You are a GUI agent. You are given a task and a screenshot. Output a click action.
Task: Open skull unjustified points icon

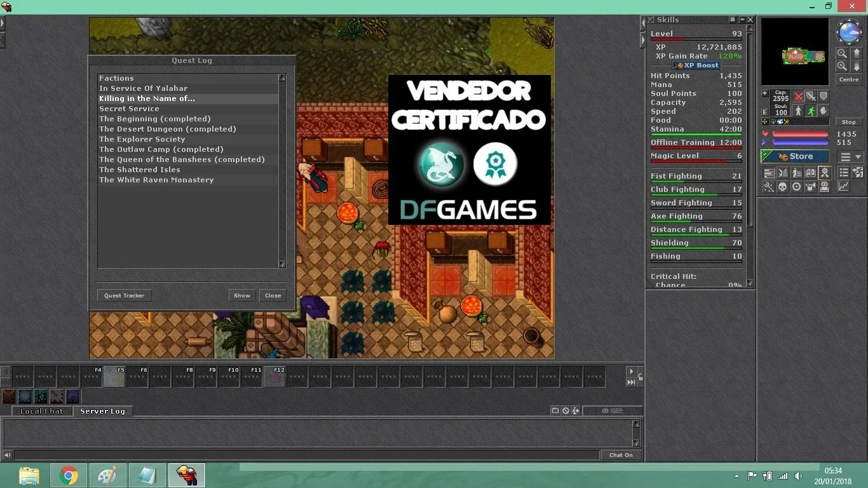[x=783, y=187]
